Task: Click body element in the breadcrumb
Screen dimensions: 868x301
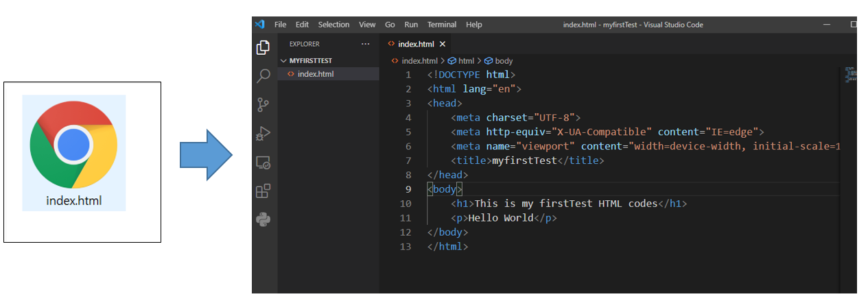Action: click(x=498, y=61)
